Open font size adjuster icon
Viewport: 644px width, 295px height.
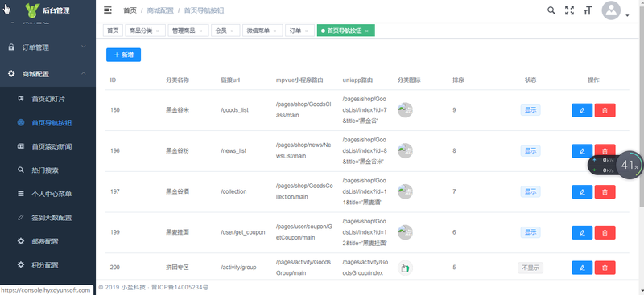588,10
